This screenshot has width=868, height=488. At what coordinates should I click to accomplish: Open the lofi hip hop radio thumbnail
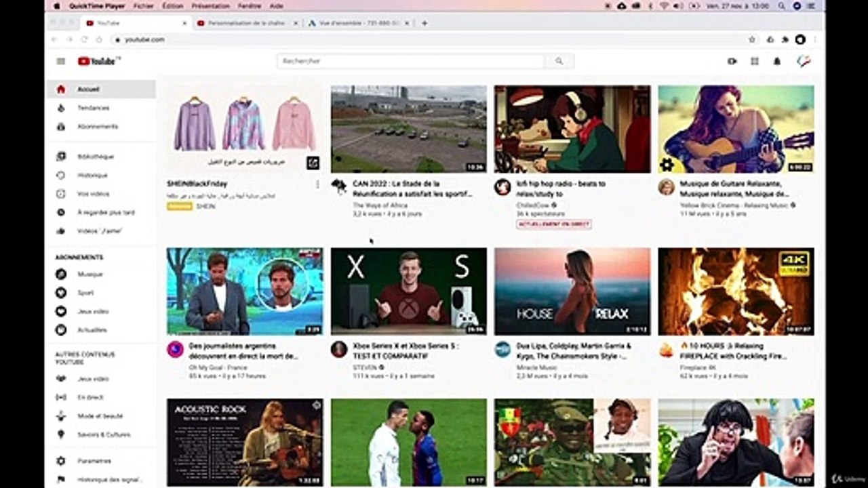pyautogui.click(x=572, y=129)
